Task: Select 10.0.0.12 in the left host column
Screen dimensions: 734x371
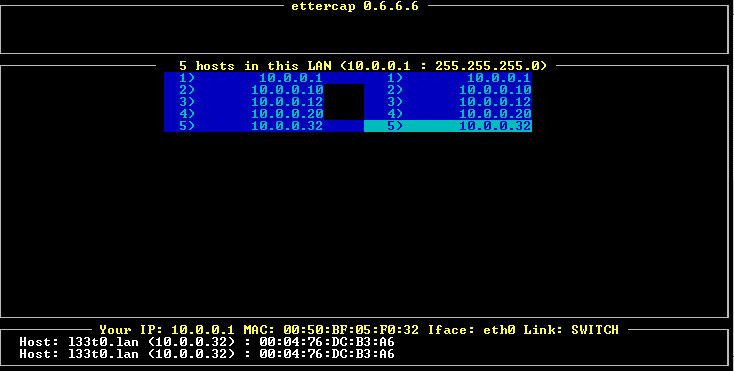Action: point(244,102)
